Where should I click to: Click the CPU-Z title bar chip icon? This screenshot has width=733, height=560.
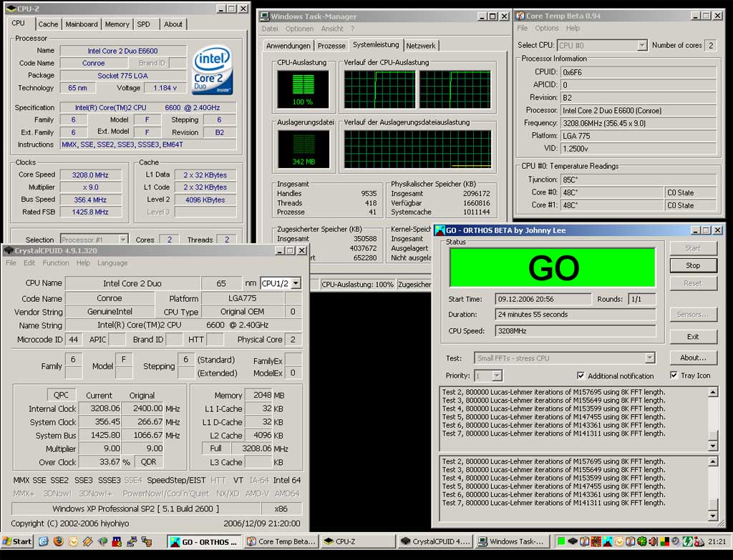click(11, 9)
